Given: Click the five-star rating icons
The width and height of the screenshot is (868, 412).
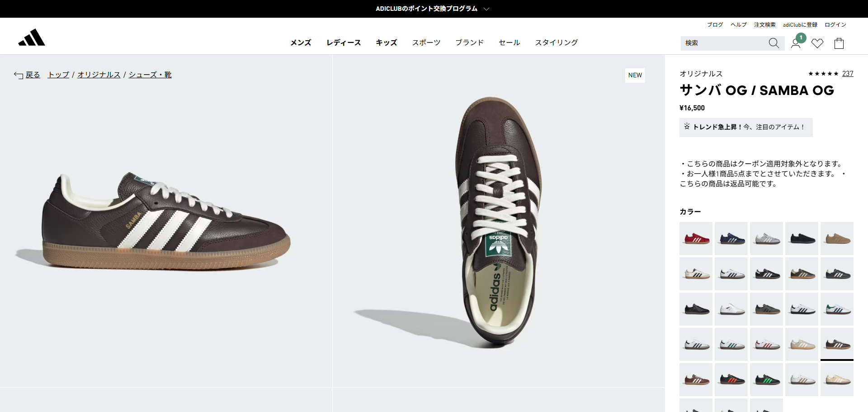Looking at the screenshot, I should 823,74.
